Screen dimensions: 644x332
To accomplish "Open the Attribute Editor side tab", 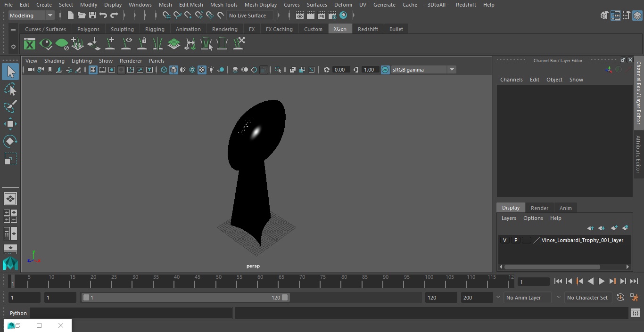I will pyautogui.click(x=638, y=154).
